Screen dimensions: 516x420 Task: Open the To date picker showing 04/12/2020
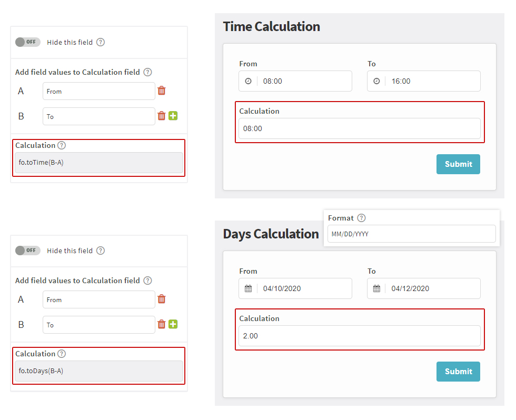[432, 288]
